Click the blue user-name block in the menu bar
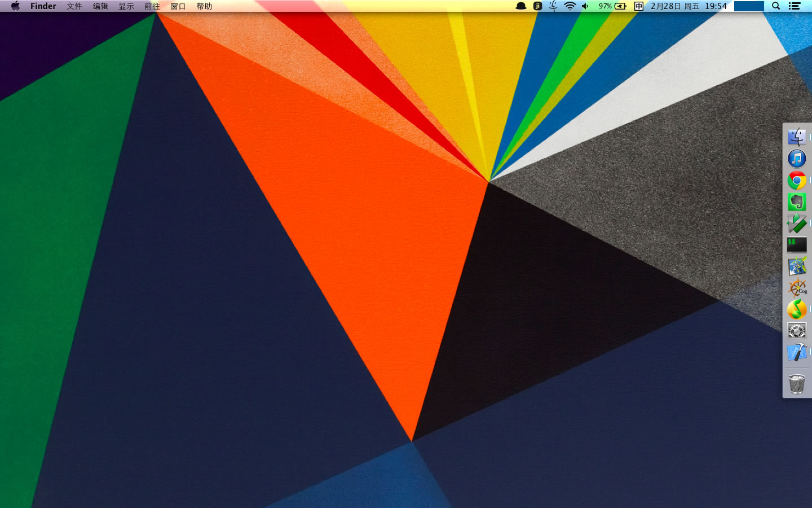 tap(749, 6)
